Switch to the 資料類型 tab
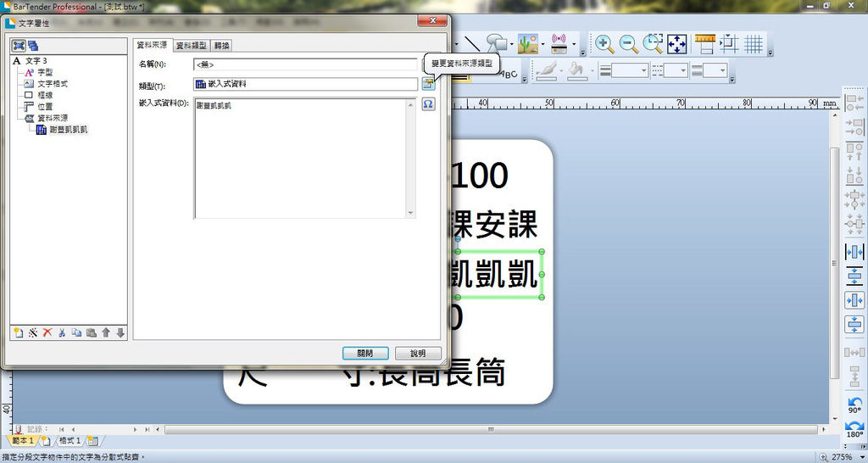The width and height of the screenshot is (868, 463). pyautogui.click(x=191, y=46)
